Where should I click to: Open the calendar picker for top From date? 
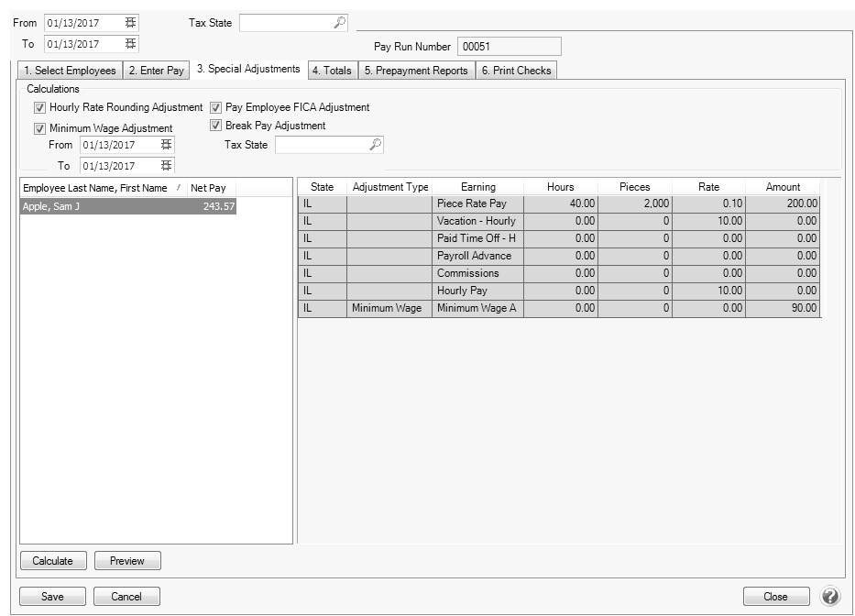[x=131, y=23]
